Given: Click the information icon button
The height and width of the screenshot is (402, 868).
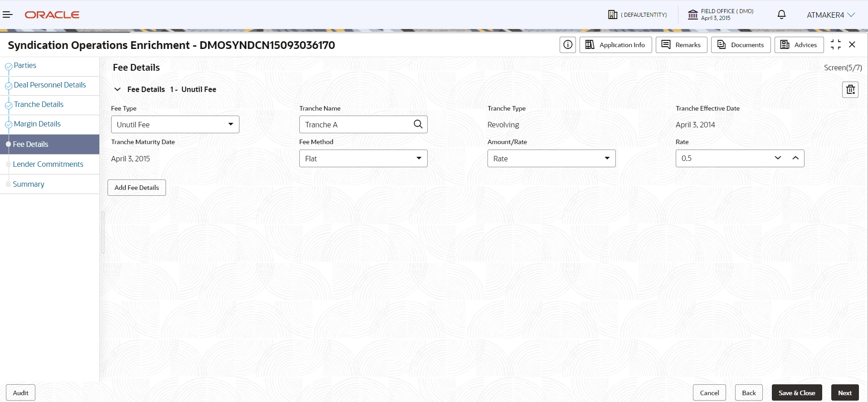Looking at the screenshot, I should click(x=568, y=45).
